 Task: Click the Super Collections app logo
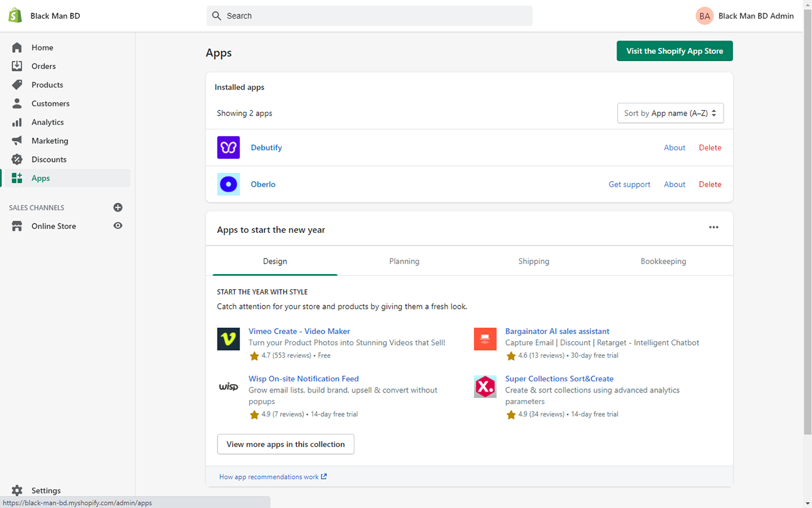[485, 387]
